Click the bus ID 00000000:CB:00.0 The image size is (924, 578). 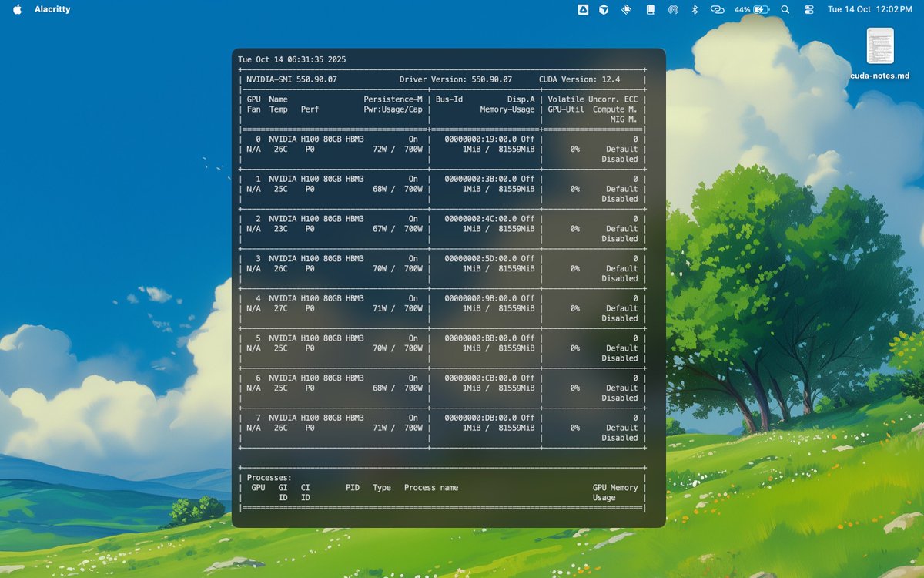481,378
